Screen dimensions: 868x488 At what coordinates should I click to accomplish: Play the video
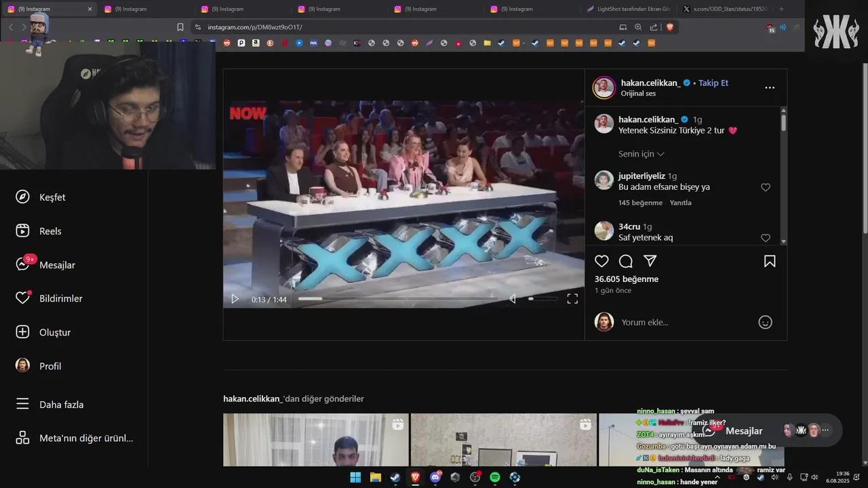click(235, 299)
